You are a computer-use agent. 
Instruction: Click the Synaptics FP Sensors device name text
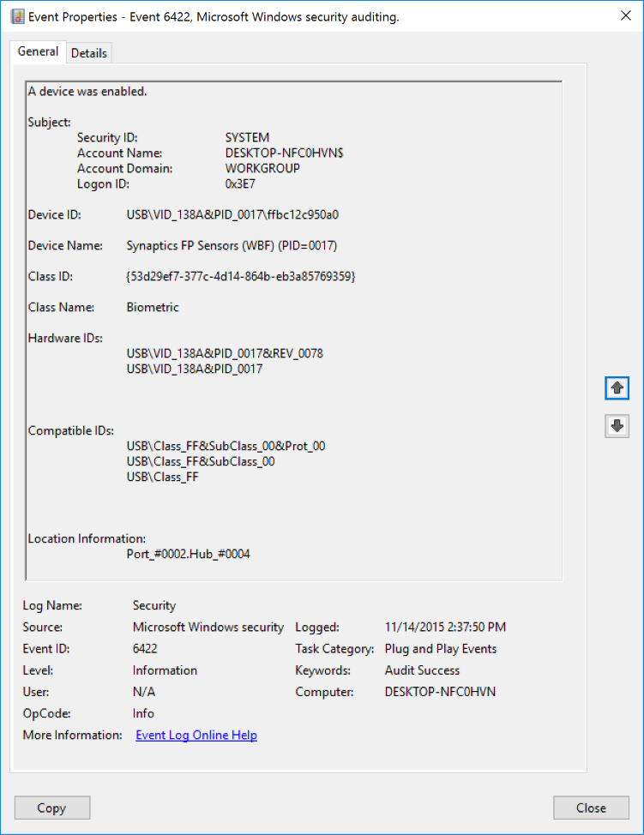(232, 245)
